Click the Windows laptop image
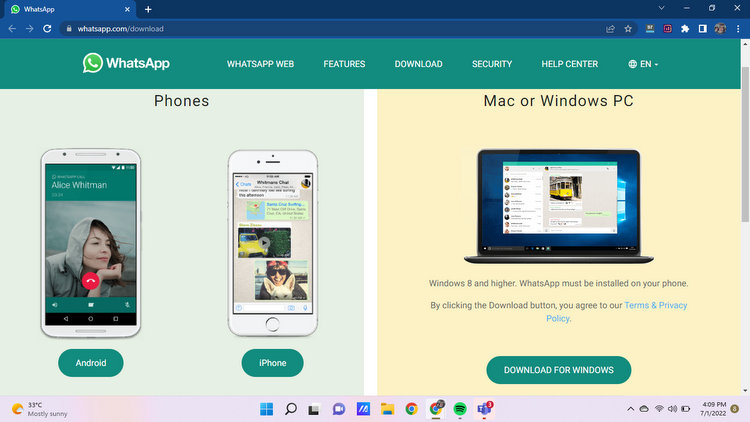This screenshot has height=422, width=750. tap(559, 206)
